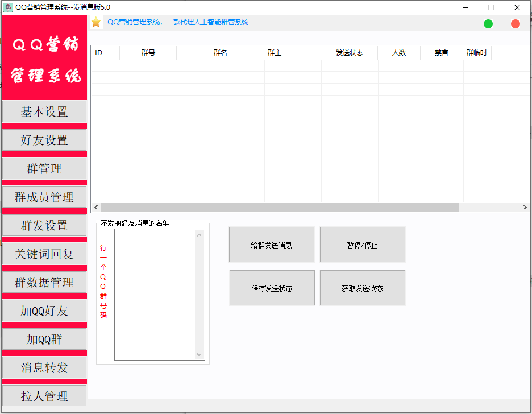
Task: Open 好友设置 section
Action: pyautogui.click(x=44, y=140)
